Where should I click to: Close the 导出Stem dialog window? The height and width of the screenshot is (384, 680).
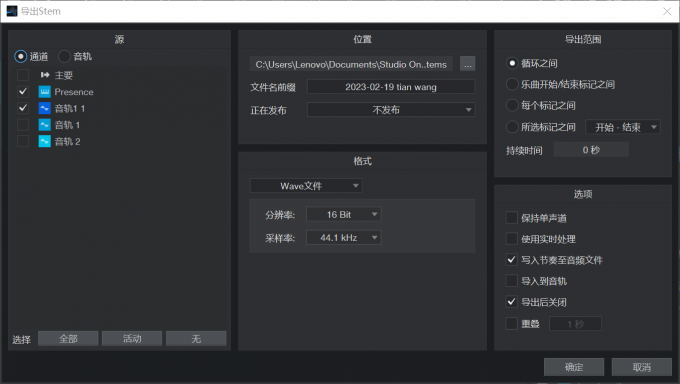667,11
